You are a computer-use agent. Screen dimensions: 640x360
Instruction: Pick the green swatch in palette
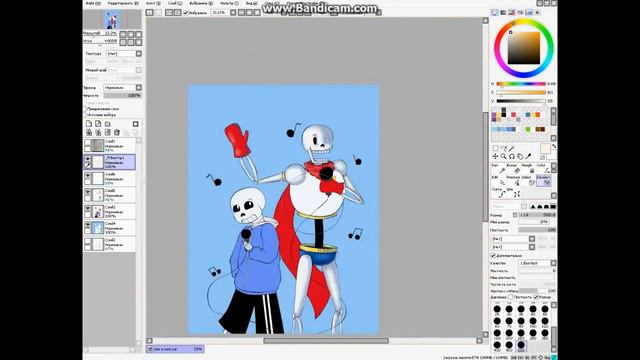click(x=528, y=129)
